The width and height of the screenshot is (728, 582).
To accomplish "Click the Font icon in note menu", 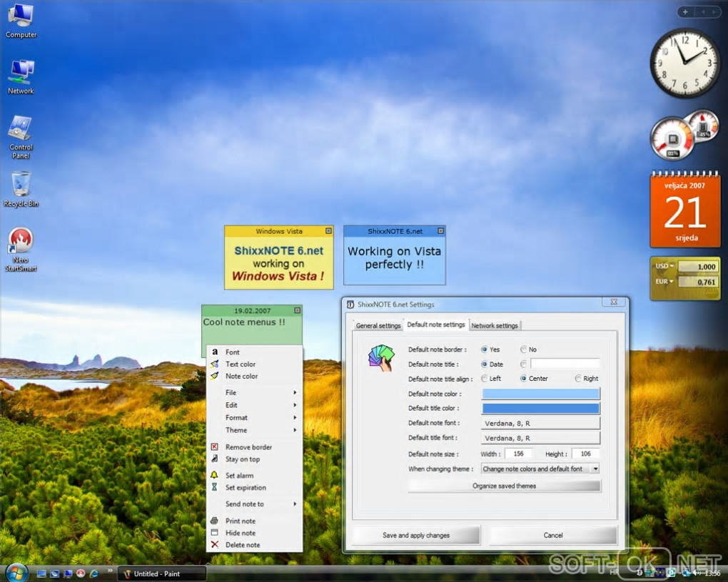I will click(x=215, y=352).
